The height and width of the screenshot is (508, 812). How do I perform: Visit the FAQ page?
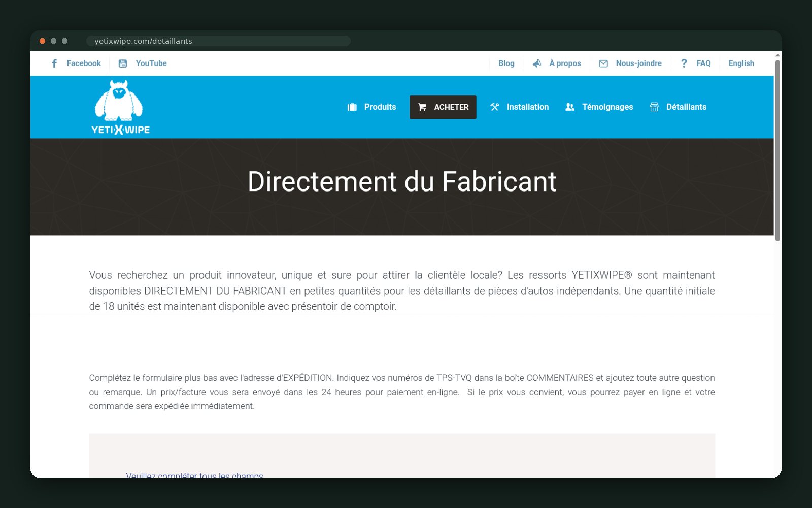tap(703, 63)
